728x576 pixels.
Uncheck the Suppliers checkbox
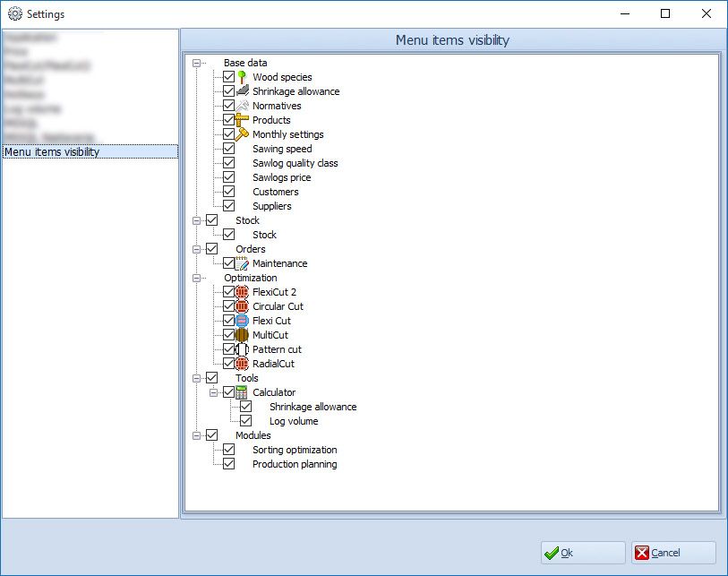(228, 206)
